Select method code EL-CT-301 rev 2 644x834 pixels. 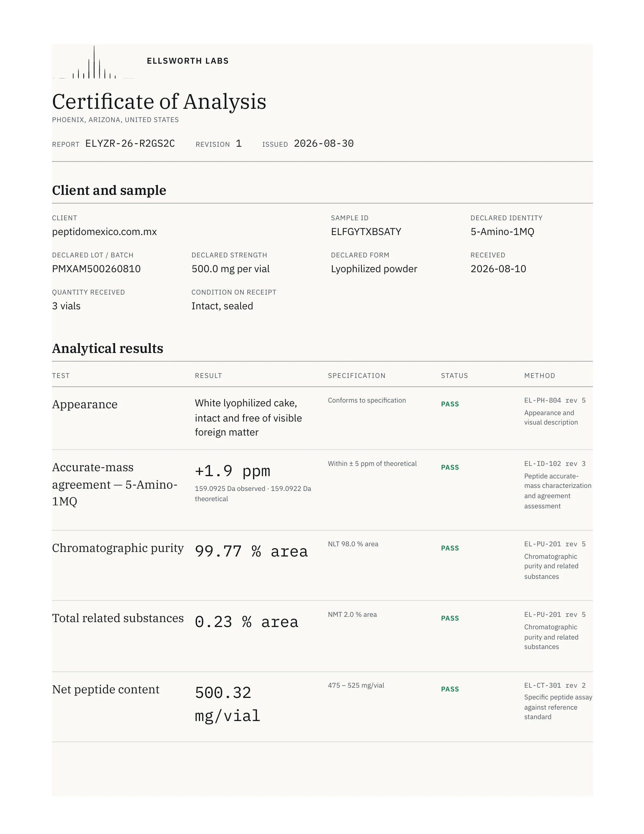555,685
